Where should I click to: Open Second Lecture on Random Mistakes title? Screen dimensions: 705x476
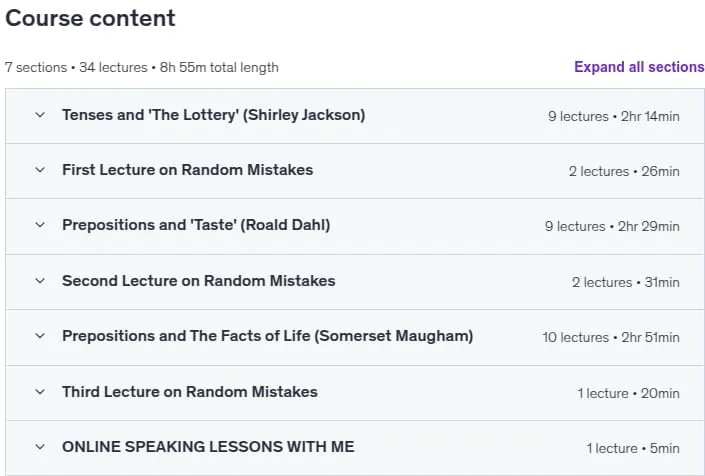click(199, 281)
